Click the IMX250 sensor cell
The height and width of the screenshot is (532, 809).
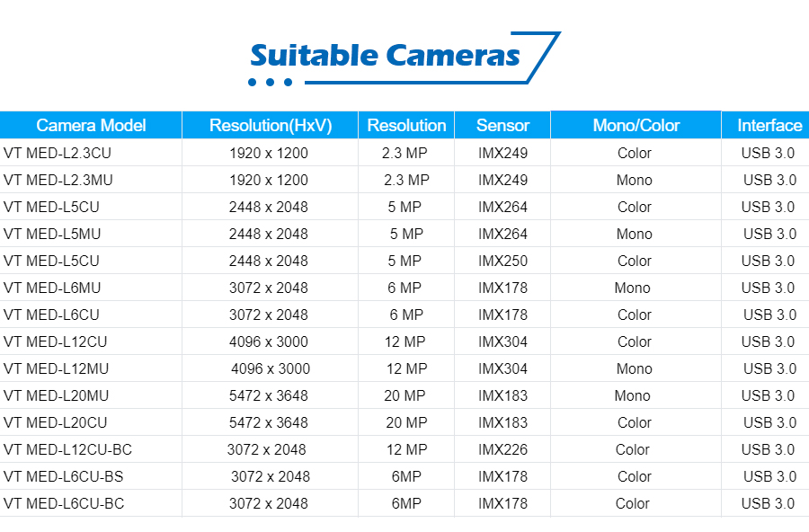click(502, 262)
